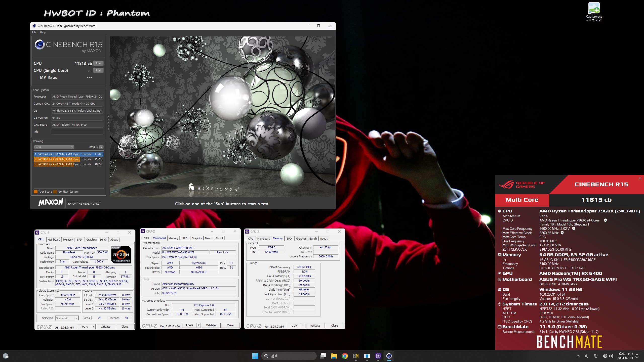The height and width of the screenshot is (362, 644).
Task: Click the Info input field in Cinebench
Action: 77,132
